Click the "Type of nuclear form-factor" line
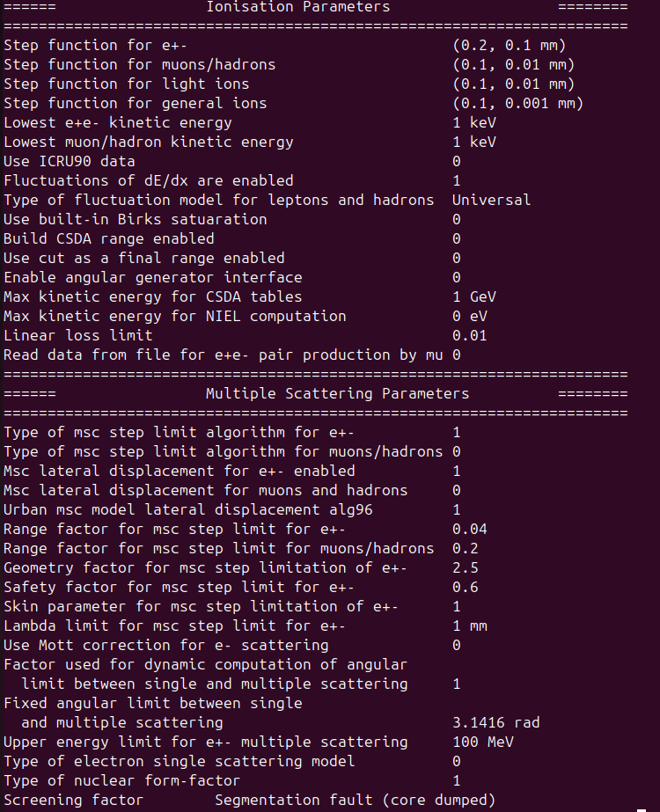Screen dimensions: 660x812 [122, 781]
